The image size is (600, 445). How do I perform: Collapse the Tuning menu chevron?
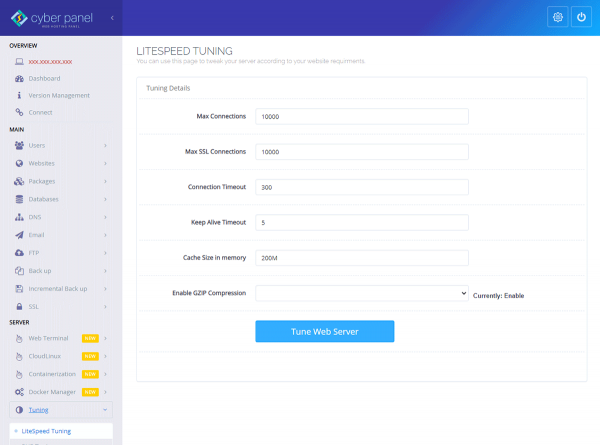coord(105,410)
